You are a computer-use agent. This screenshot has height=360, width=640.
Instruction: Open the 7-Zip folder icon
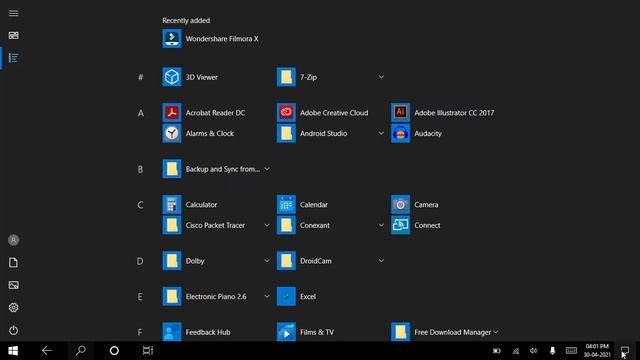(286, 77)
